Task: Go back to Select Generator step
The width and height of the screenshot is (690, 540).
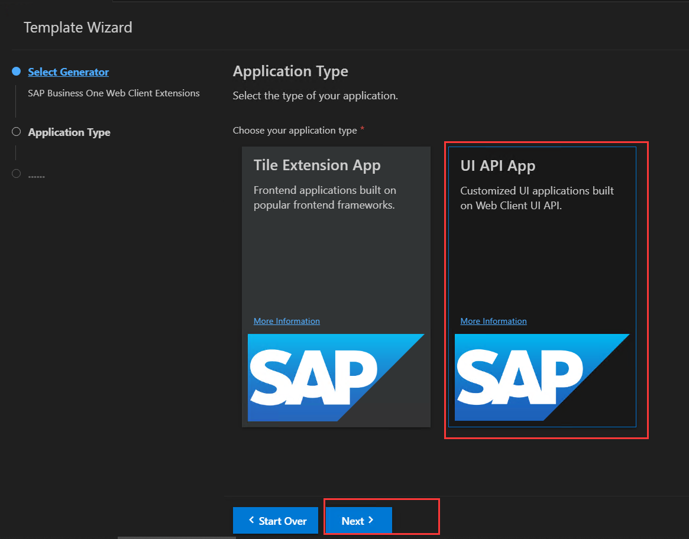Action: click(68, 72)
